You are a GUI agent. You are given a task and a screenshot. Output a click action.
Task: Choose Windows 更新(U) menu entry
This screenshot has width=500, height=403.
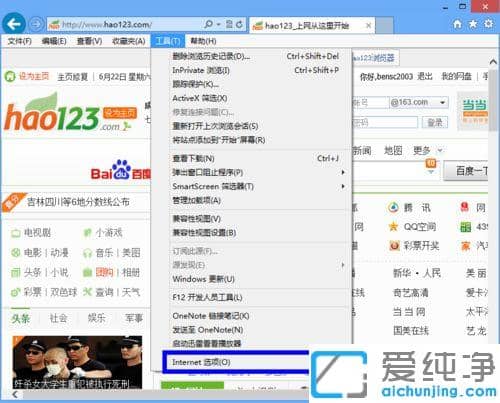point(256,279)
